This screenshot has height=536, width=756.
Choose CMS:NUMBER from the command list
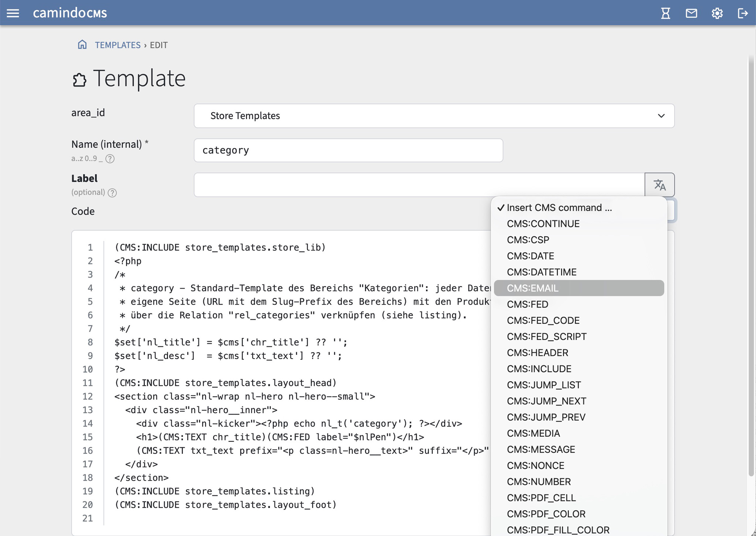pyautogui.click(x=579, y=482)
